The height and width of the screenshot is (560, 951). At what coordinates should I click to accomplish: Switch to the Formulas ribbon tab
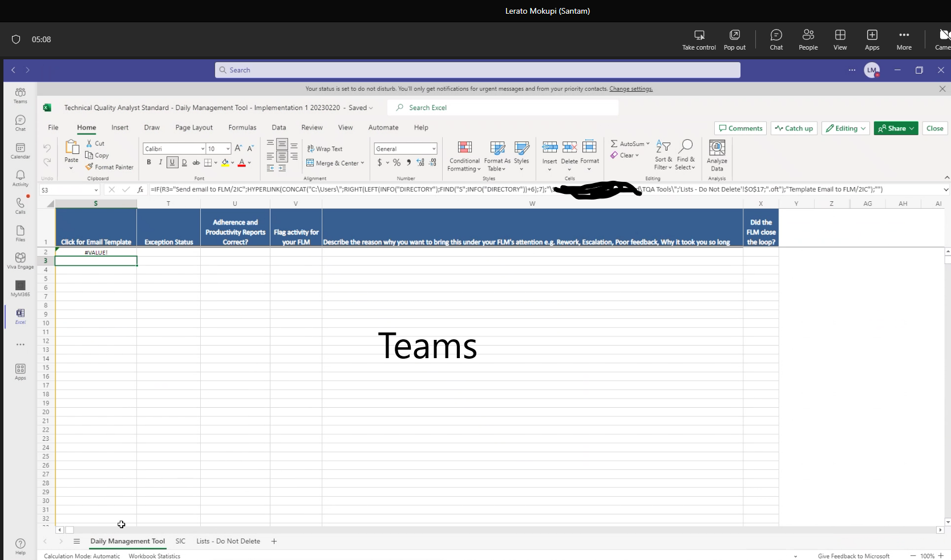[x=242, y=127]
